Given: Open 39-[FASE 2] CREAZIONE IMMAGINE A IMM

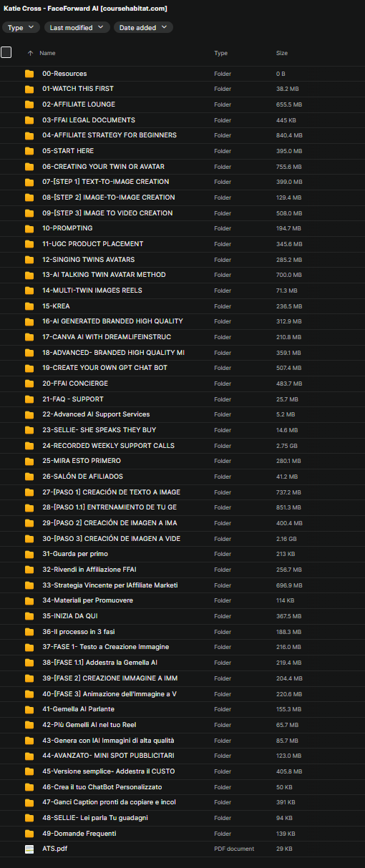Looking at the screenshot, I should (x=110, y=678).
